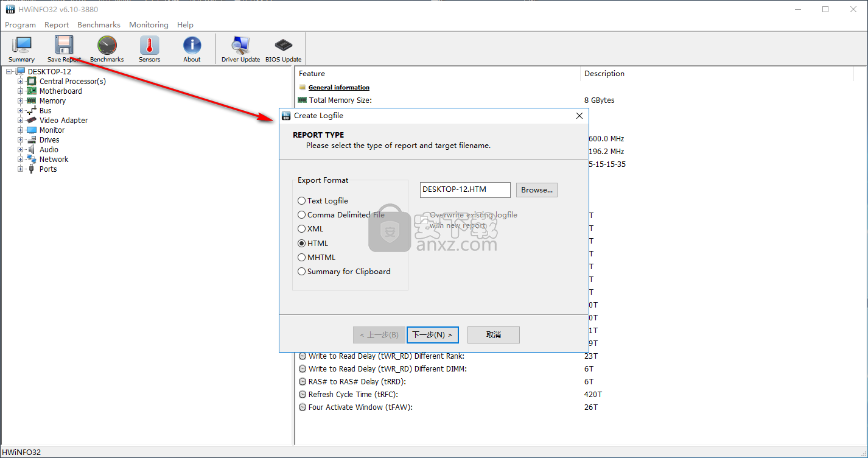Open the Benchmarks menu

pyautogui.click(x=99, y=25)
